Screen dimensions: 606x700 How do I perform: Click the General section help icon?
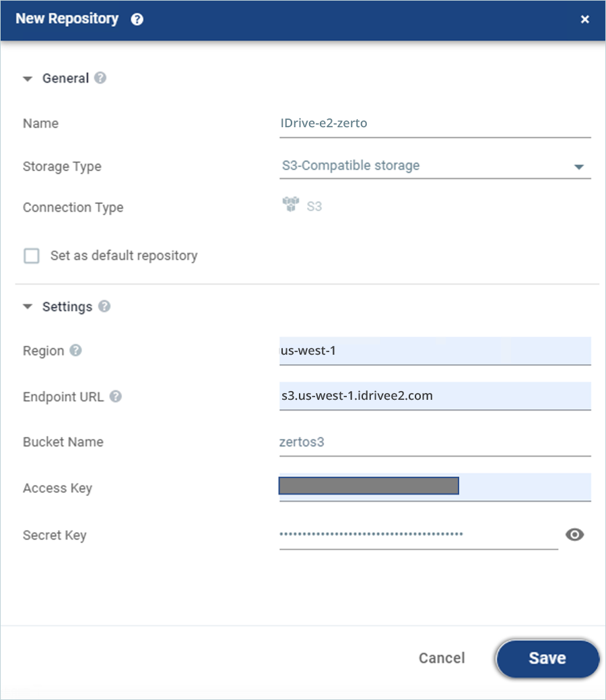click(x=100, y=78)
